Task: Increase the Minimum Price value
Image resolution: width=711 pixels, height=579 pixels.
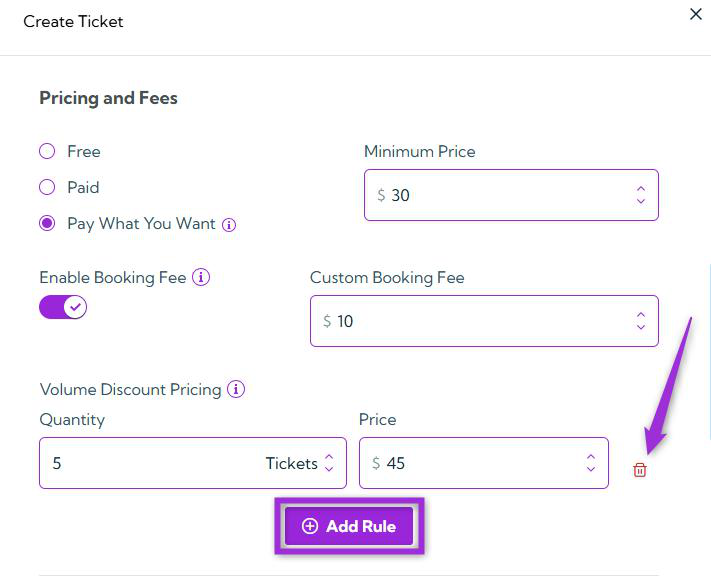Action: [x=641, y=188]
